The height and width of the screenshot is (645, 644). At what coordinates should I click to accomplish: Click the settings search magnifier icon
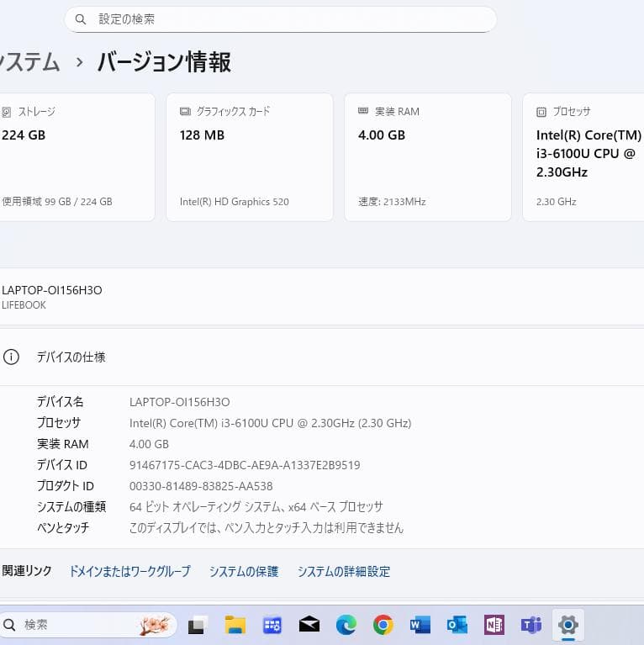(81, 19)
